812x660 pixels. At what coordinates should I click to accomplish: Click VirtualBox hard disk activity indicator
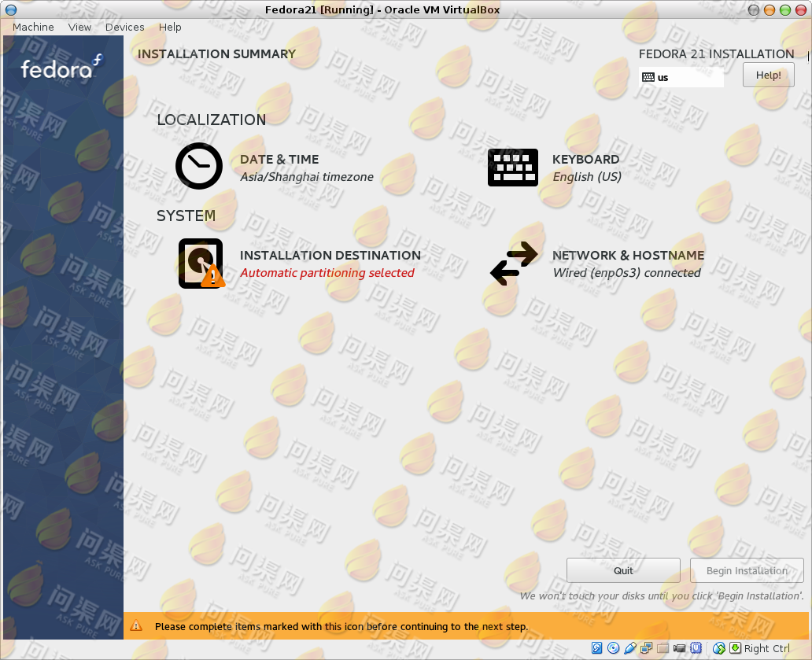tap(597, 648)
